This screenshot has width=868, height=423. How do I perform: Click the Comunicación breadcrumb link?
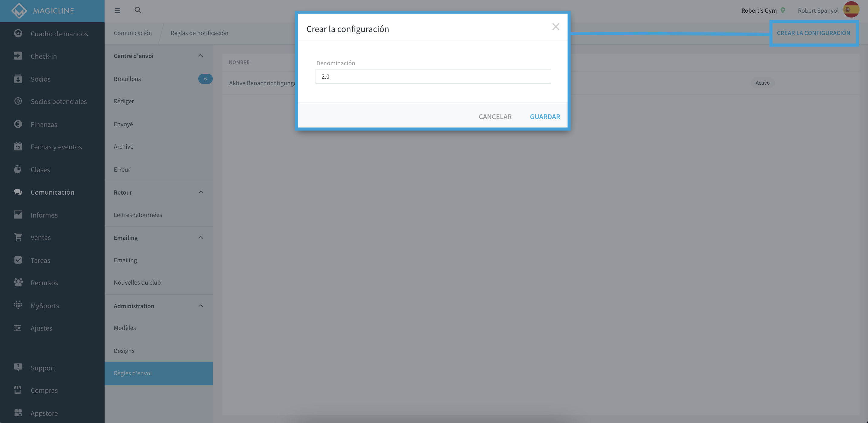(x=133, y=33)
